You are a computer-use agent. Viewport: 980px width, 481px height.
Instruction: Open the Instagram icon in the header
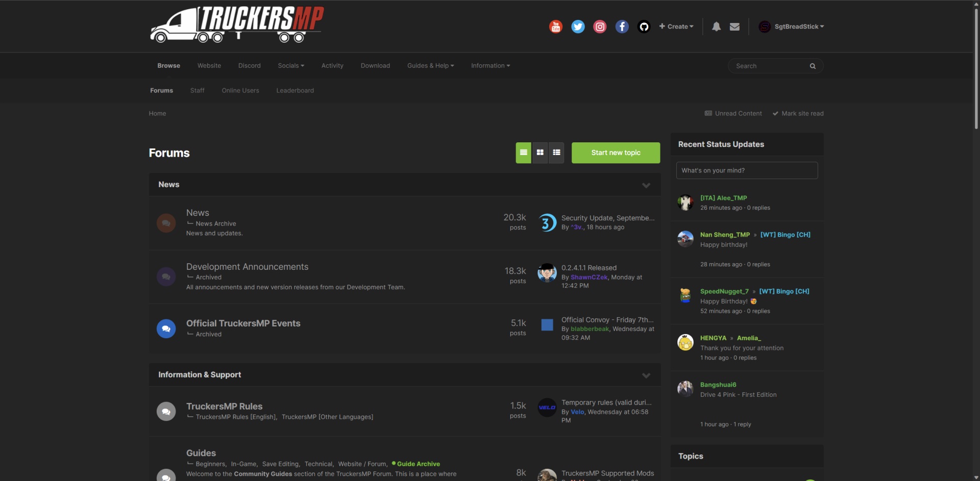[600, 27]
